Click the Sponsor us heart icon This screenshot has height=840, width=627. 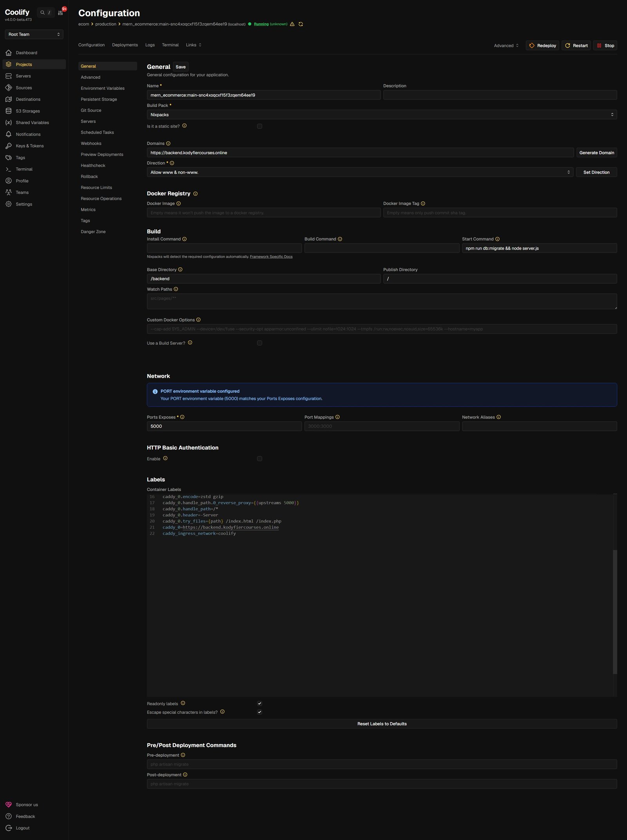(x=9, y=805)
